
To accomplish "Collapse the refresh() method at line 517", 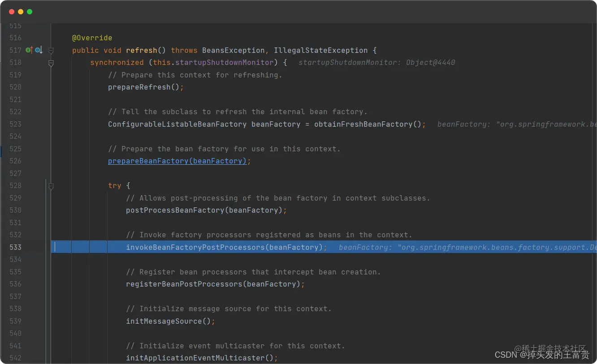I will click(51, 50).
